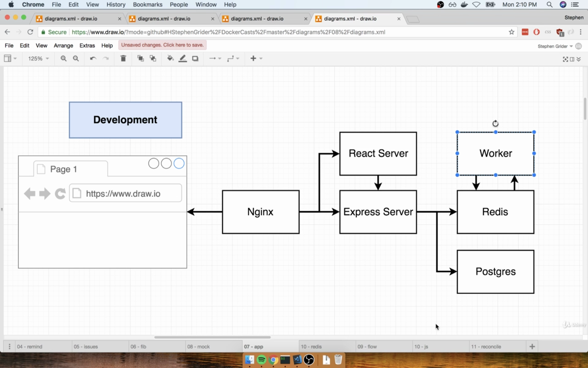Toggle the shadow tool icon
This screenshot has height=368, width=588.
[195, 58]
